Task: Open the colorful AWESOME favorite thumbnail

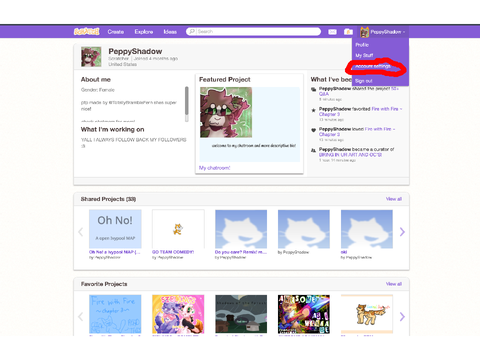Action: pos(304,314)
